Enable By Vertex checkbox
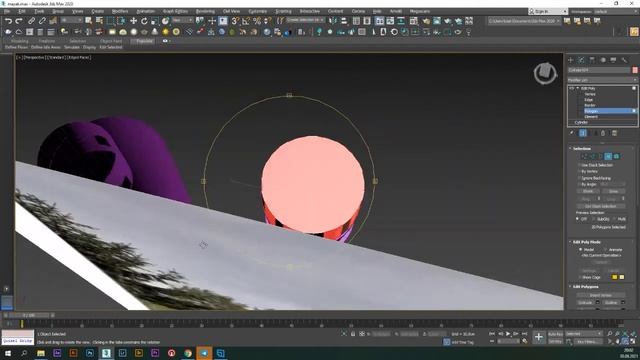The height and width of the screenshot is (360, 640). coord(579,171)
